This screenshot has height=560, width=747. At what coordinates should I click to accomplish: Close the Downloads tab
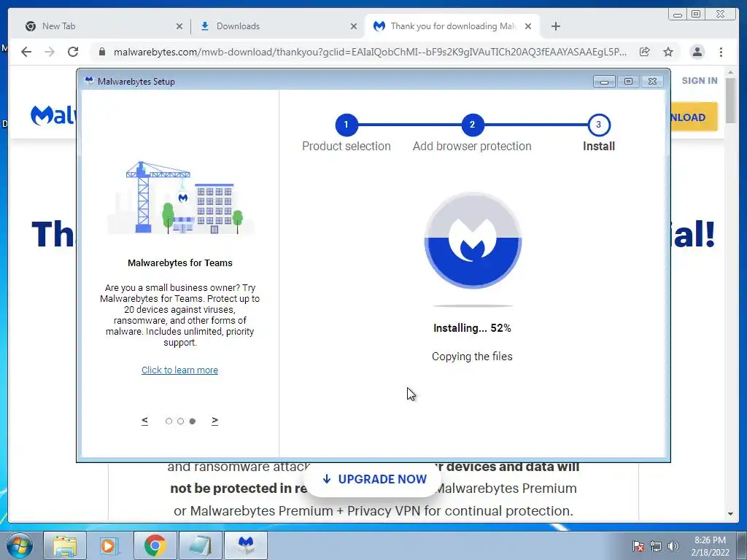pos(354,27)
